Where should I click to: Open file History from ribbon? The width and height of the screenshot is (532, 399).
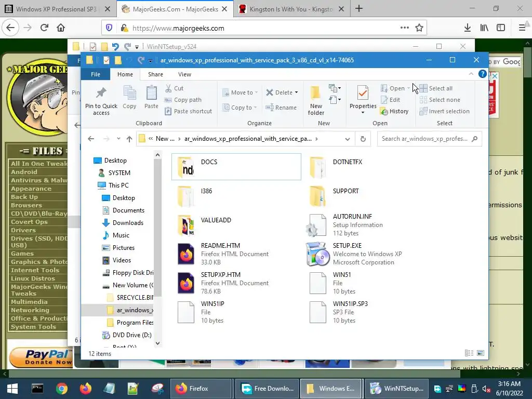[395, 111]
